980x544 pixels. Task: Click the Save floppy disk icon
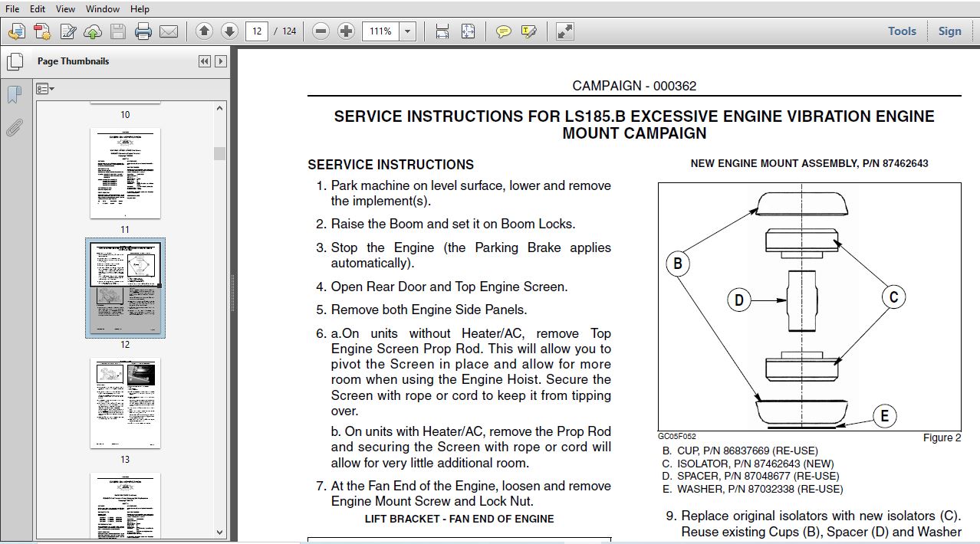click(117, 31)
